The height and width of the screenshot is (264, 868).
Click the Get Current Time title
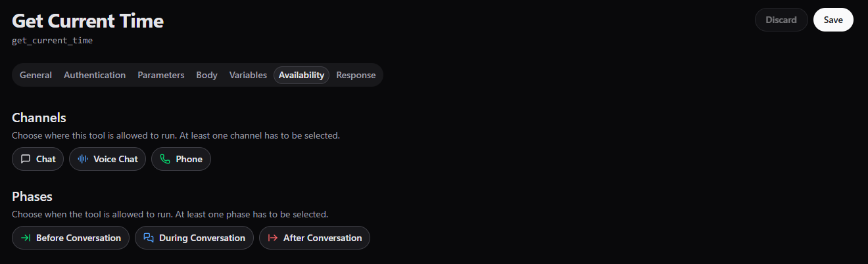(88, 21)
